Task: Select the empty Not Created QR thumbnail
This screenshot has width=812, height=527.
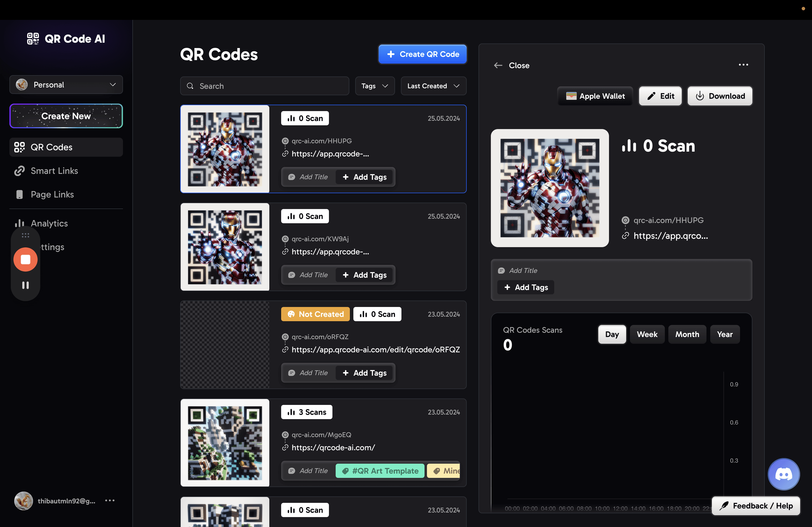Action: click(225, 345)
